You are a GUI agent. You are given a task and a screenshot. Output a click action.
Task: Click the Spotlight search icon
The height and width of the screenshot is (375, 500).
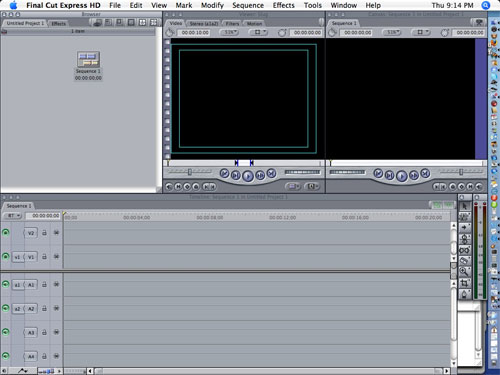pyautogui.click(x=486, y=5)
